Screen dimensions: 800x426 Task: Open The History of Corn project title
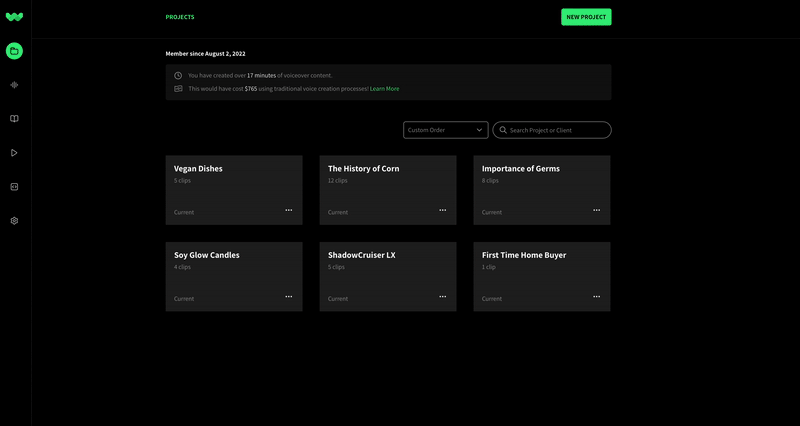point(363,169)
